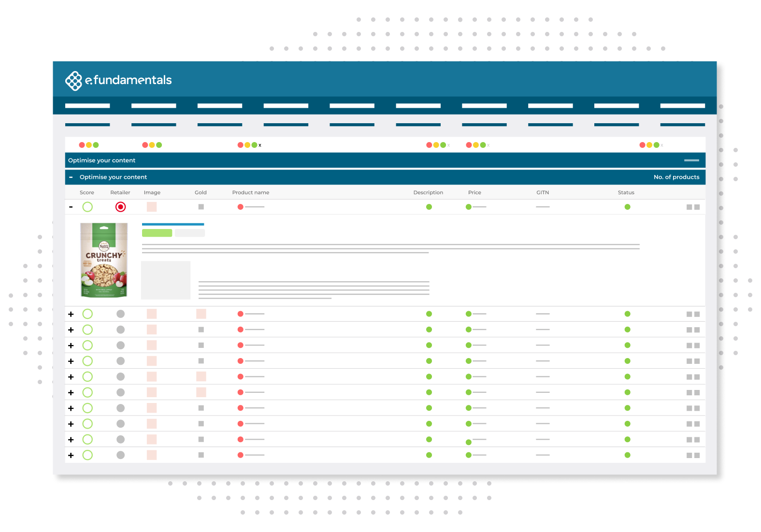This screenshot has height=532, width=761.
Task: Click the grey gold square in expanded row
Action: (x=201, y=207)
